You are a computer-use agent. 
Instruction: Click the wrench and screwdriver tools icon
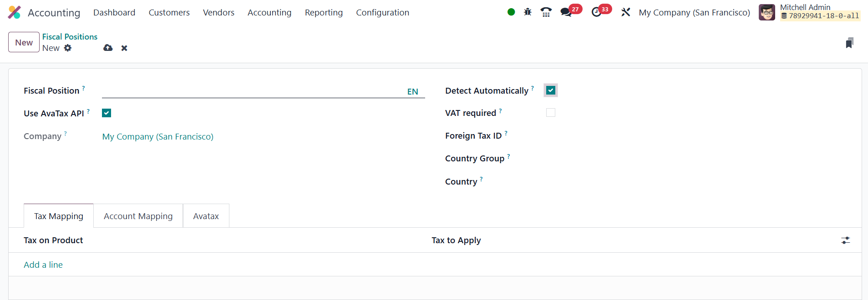point(626,12)
